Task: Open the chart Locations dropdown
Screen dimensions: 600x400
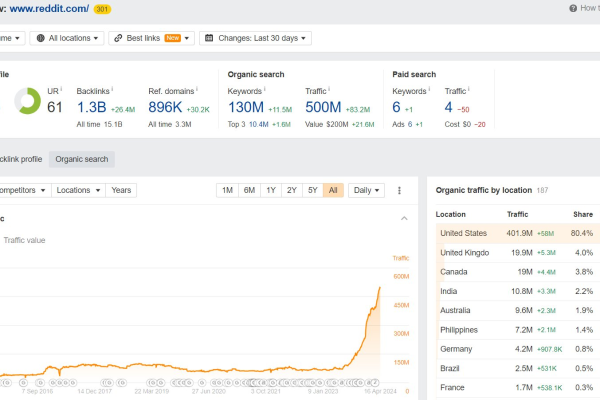Action: pyautogui.click(x=78, y=190)
